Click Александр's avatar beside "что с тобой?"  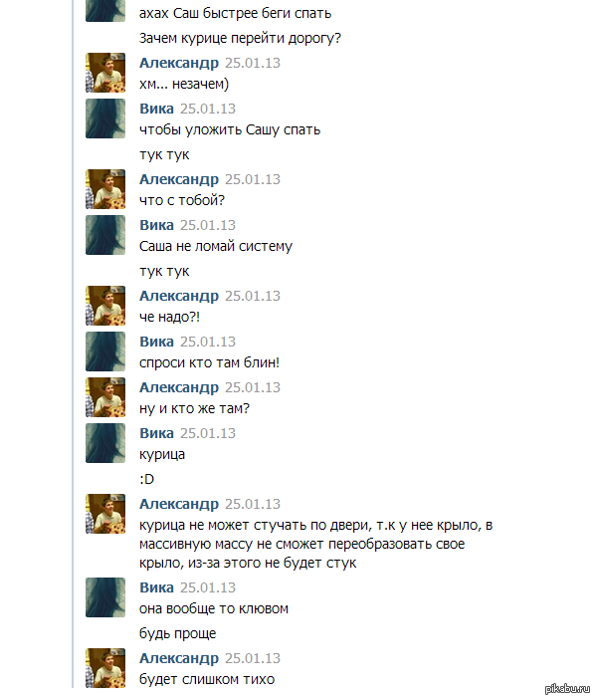(x=105, y=189)
